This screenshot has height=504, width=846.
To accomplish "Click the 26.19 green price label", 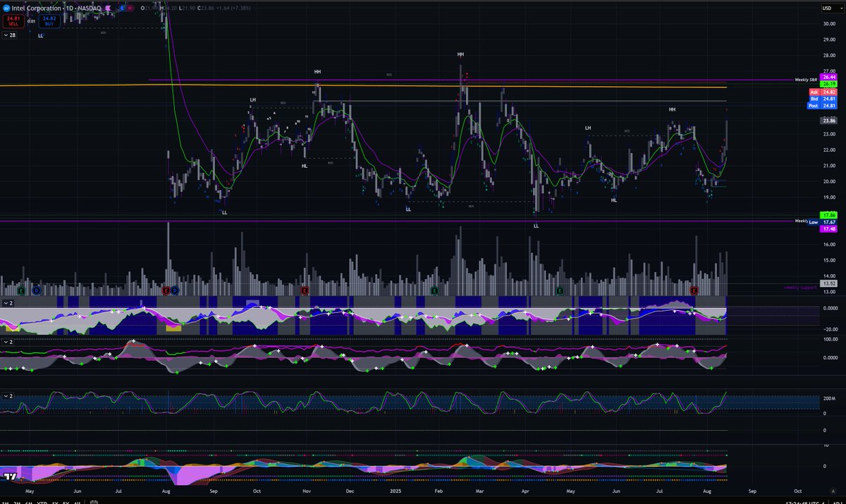I will [x=828, y=84].
